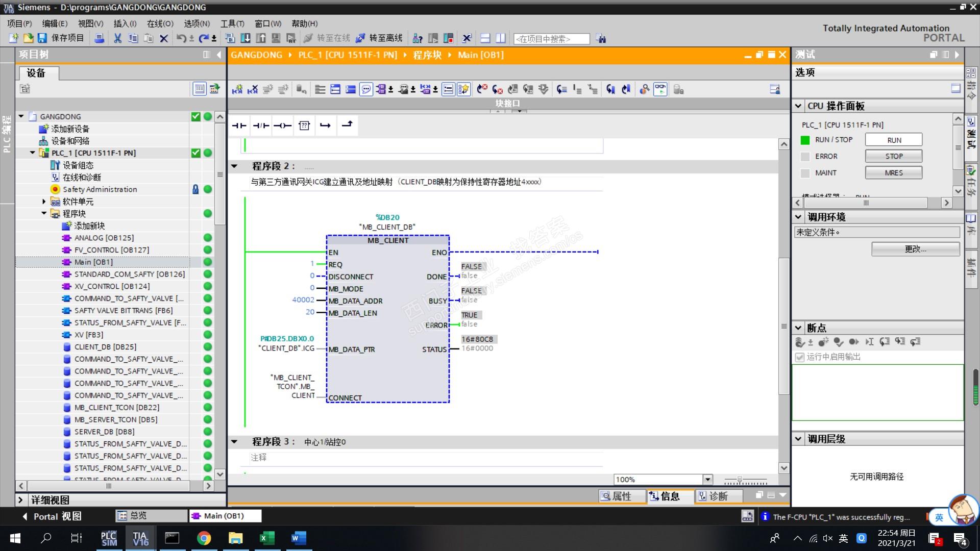
Task: Click the cut scissors icon
Action: [117, 38]
